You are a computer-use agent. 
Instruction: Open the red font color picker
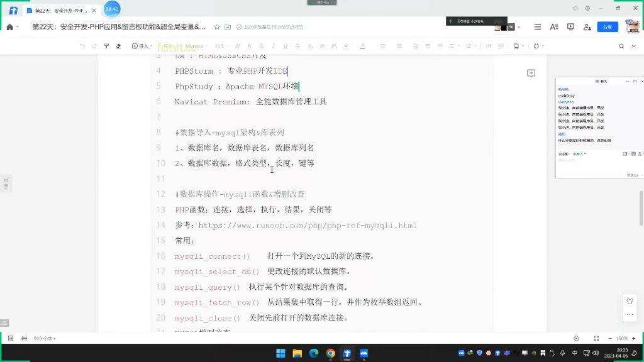point(363,46)
